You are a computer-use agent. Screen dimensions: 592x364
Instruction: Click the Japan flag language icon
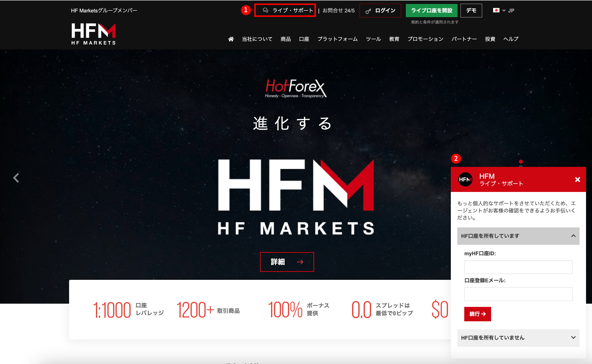496,10
